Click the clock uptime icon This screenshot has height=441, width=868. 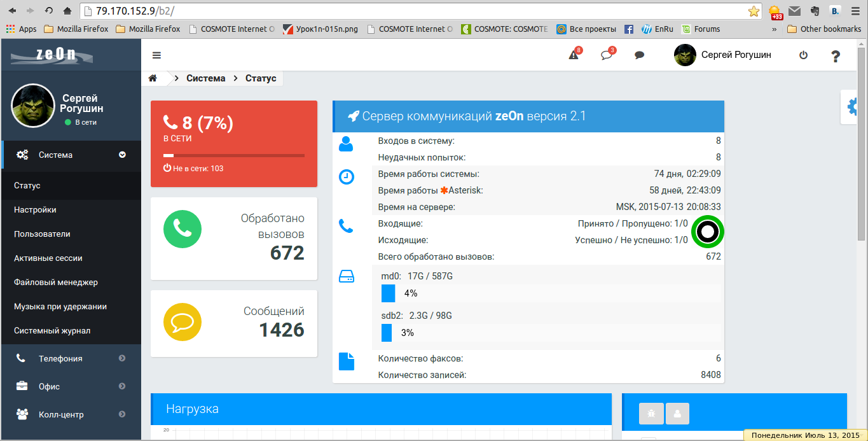point(346,177)
